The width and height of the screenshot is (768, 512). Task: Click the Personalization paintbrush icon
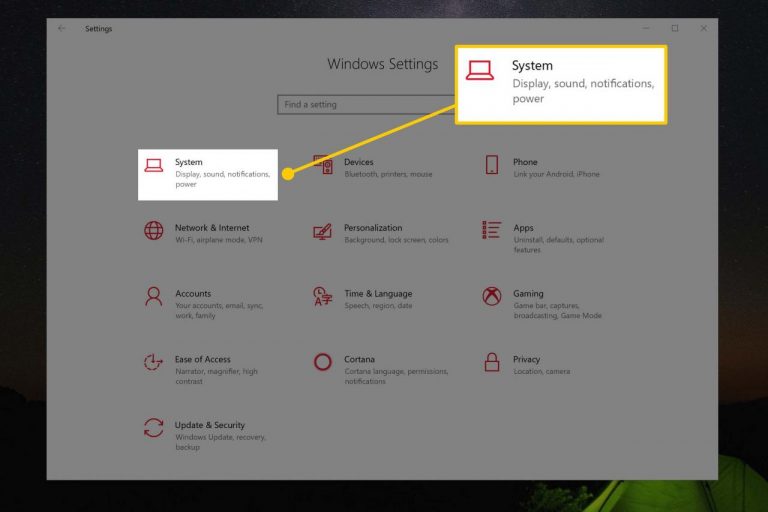(x=323, y=231)
